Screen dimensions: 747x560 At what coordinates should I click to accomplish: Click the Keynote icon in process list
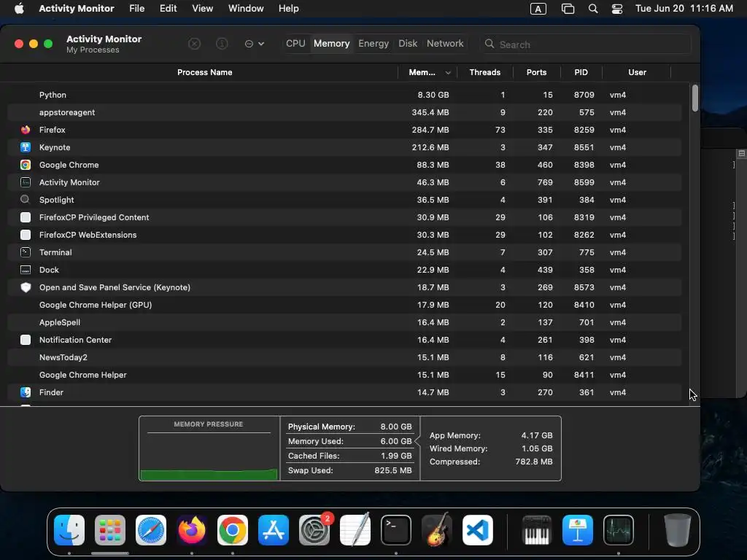coord(26,147)
